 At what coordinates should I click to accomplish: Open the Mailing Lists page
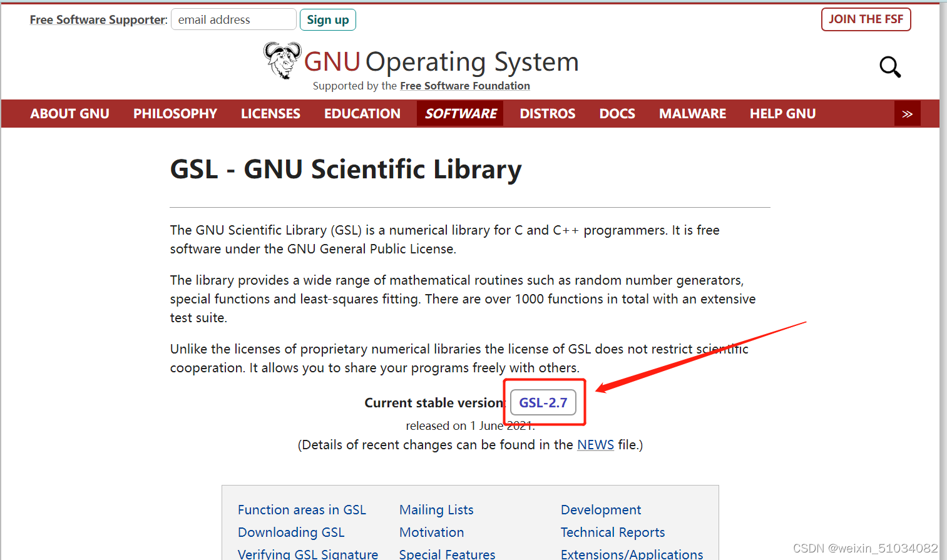(436, 510)
